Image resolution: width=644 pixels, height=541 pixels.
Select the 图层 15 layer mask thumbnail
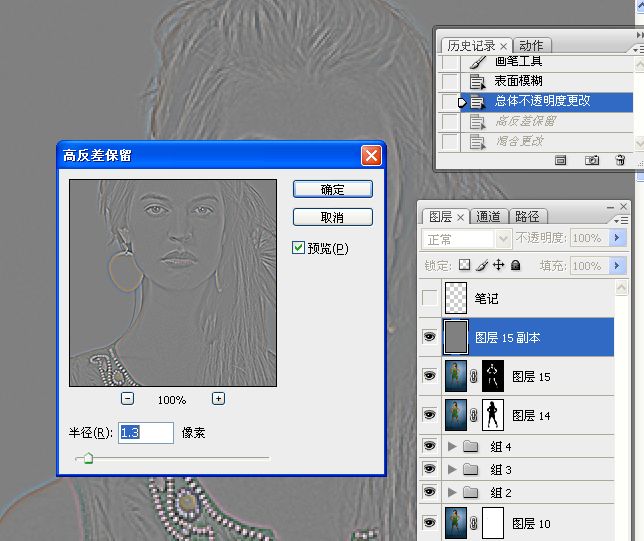tap(492, 376)
